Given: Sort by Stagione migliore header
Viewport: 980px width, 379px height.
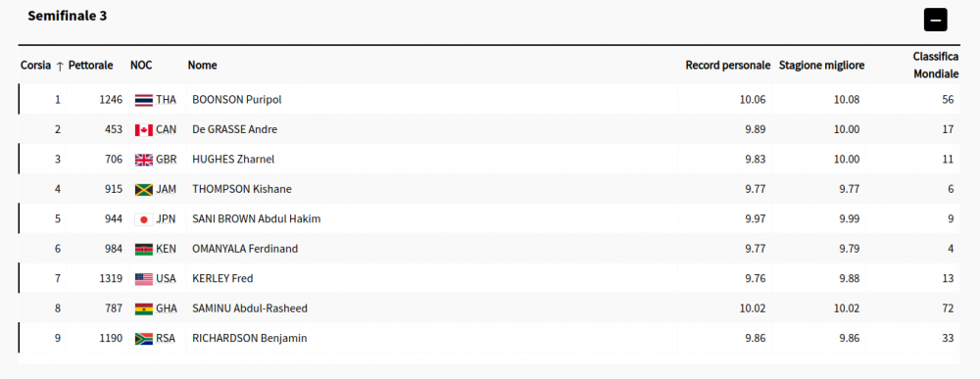Looking at the screenshot, I should [822, 65].
